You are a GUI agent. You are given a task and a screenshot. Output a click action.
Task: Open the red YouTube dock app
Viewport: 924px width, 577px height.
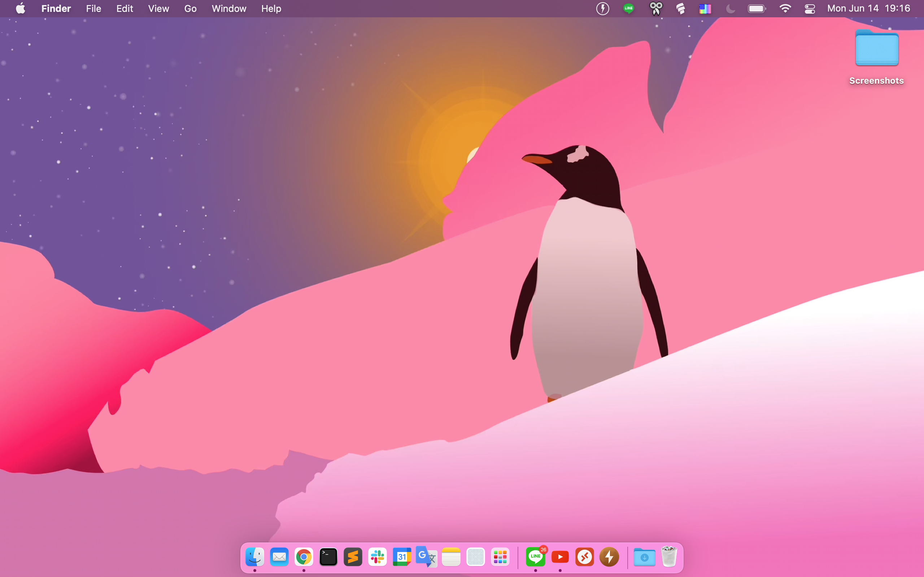point(560,557)
